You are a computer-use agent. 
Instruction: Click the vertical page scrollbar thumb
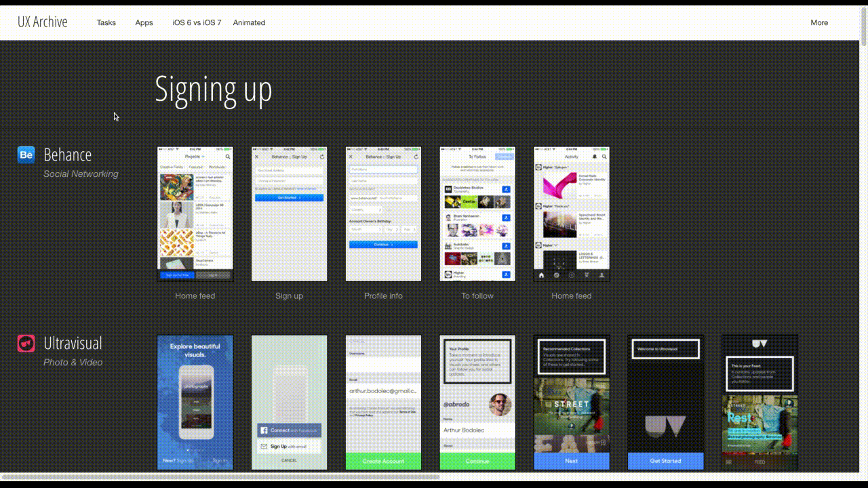864,26
